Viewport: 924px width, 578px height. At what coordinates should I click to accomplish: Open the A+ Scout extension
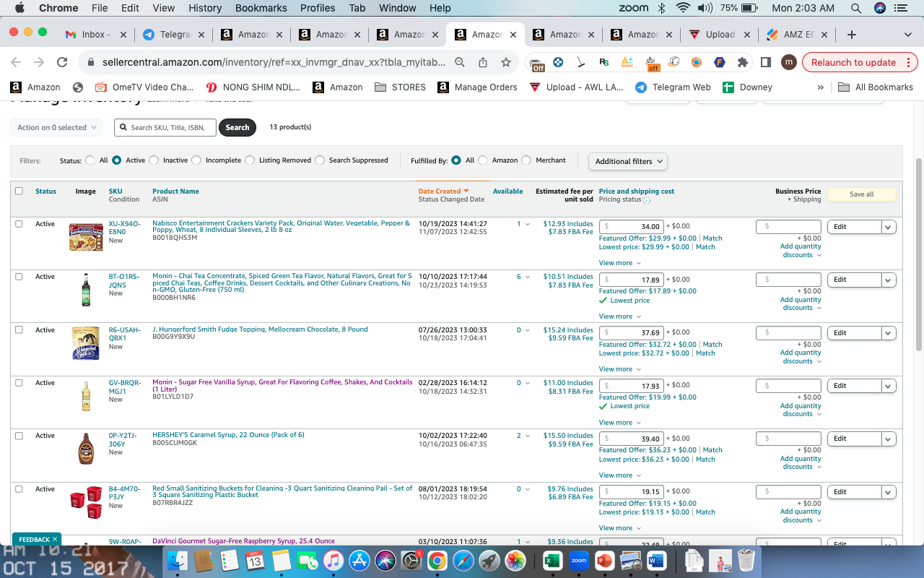coord(627,62)
